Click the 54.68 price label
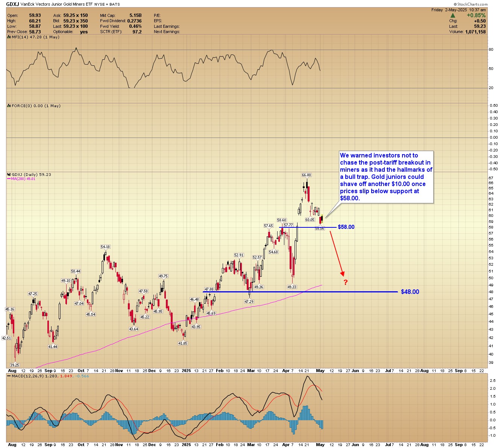This screenshot has width=504, height=448. point(273,252)
